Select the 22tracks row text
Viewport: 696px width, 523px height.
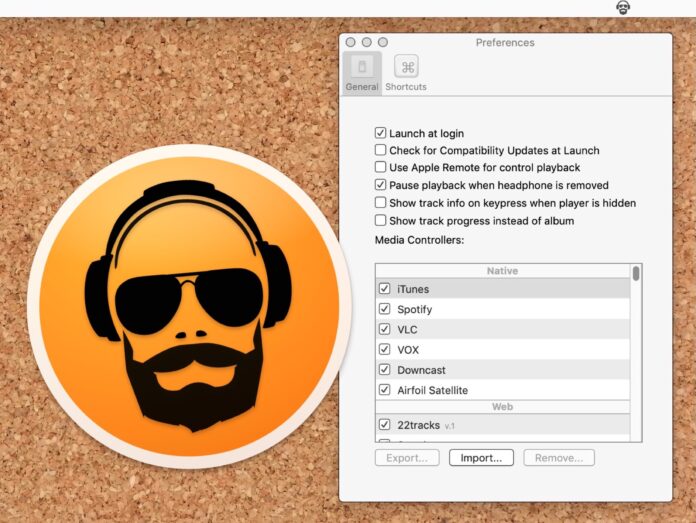[x=419, y=425]
